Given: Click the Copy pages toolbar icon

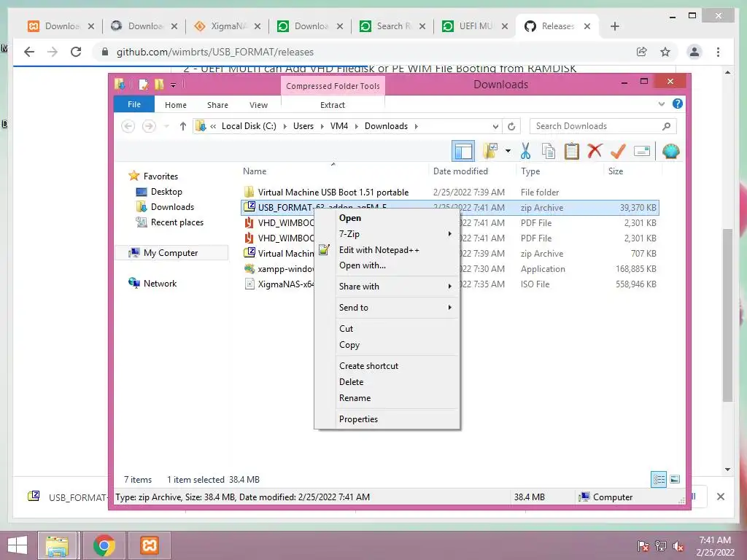Looking at the screenshot, I should (549, 152).
